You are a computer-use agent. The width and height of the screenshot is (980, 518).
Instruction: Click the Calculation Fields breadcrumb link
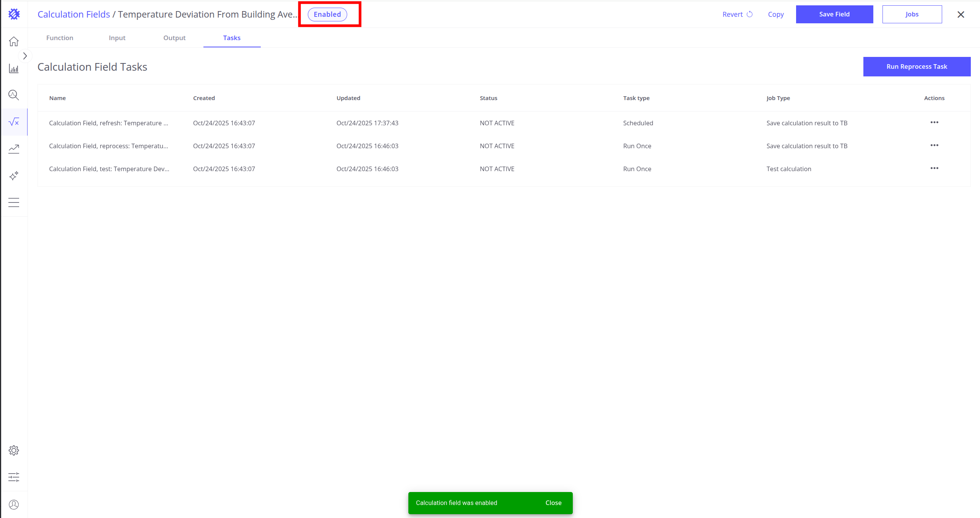click(x=74, y=15)
